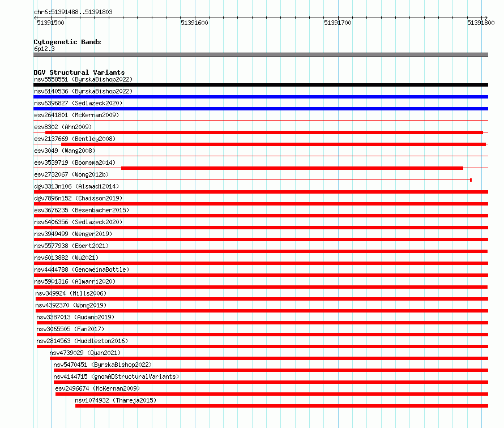
Task: Click the red esv2137669 variant bar
Action: [x=274, y=144]
